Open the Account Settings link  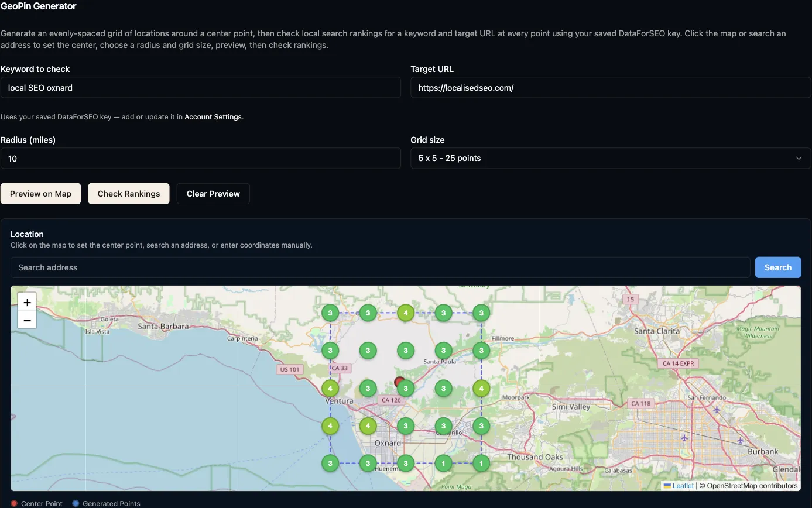point(213,117)
